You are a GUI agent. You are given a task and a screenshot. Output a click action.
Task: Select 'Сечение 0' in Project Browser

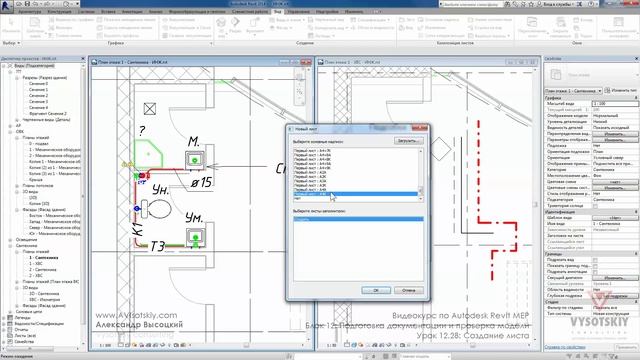(38, 84)
